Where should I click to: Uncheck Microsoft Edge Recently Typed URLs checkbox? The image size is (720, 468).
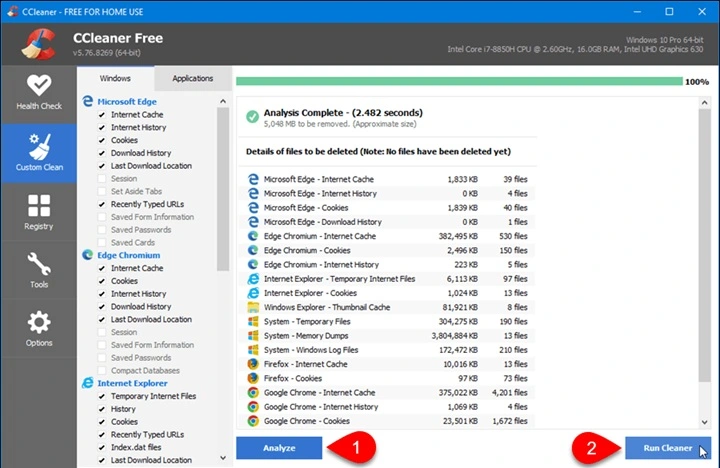pyautogui.click(x=102, y=204)
